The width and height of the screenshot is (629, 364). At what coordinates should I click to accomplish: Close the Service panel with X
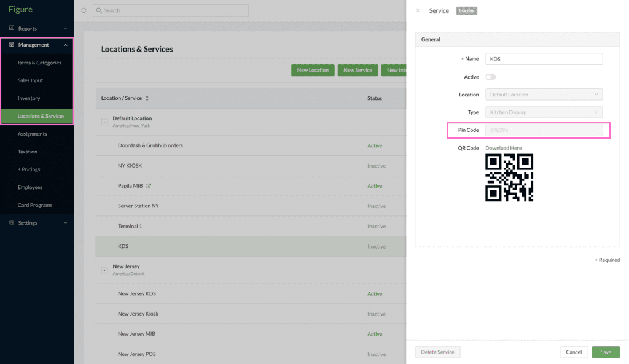point(418,10)
